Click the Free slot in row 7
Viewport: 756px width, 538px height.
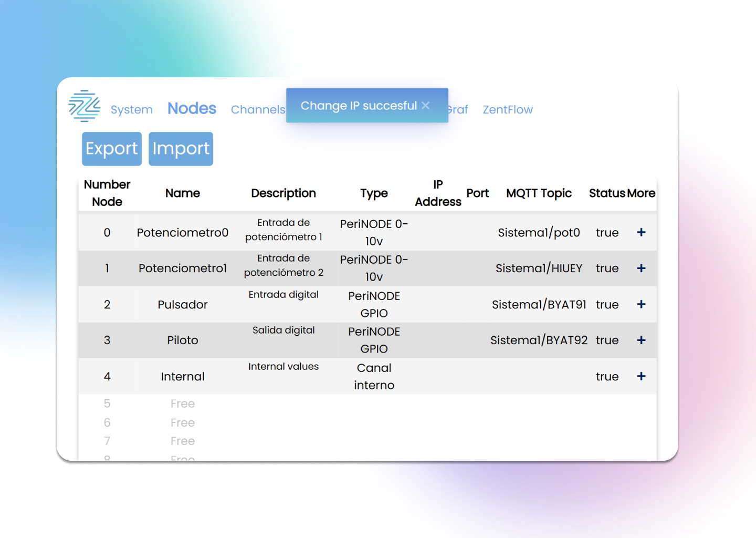[183, 441]
